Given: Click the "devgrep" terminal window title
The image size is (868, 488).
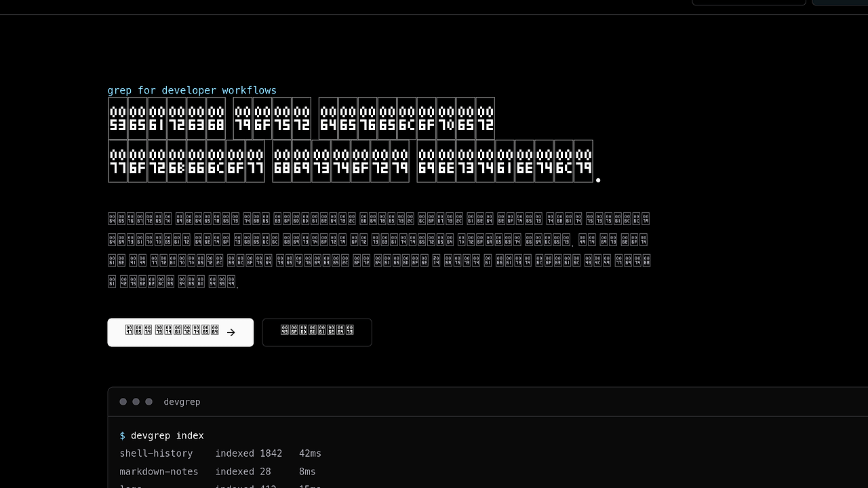Looking at the screenshot, I should [182, 402].
